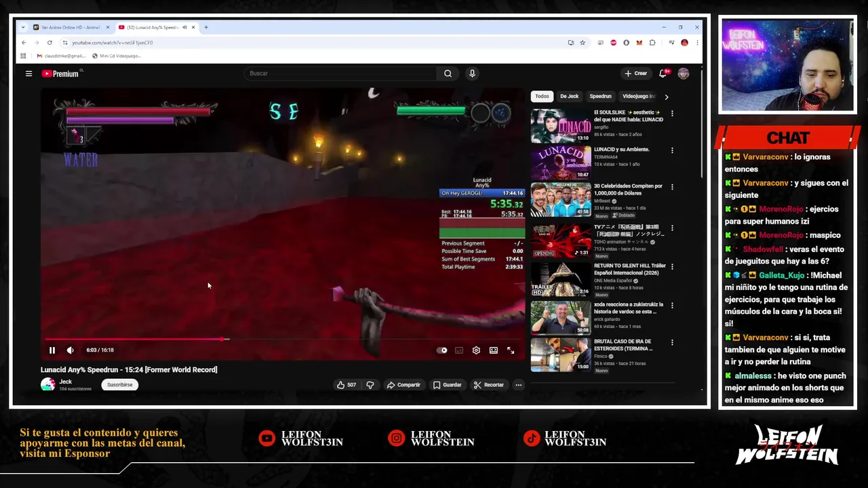Image resolution: width=868 pixels, height=488 pixels.
Task: Open YouTube notifications bell
Action: [663, 73]
